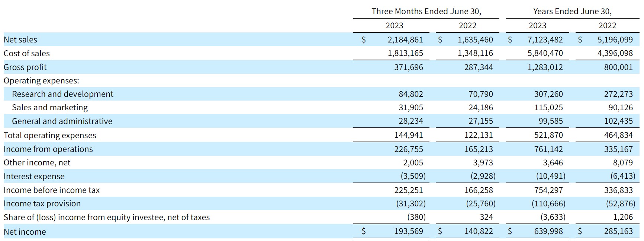
Task: Select the "Sales and marketing" row label
Action: [x=50, y=107]
